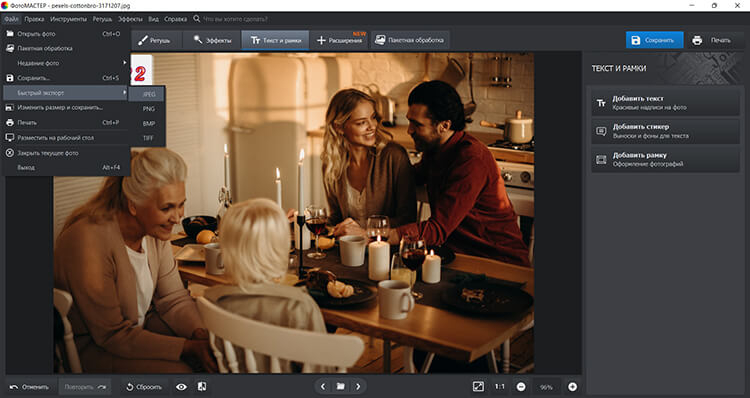Click the Тт icon beside Добавить текст
Image resolution: width=750 pixels, height=398 pixels.
click(x=601, y=103)
